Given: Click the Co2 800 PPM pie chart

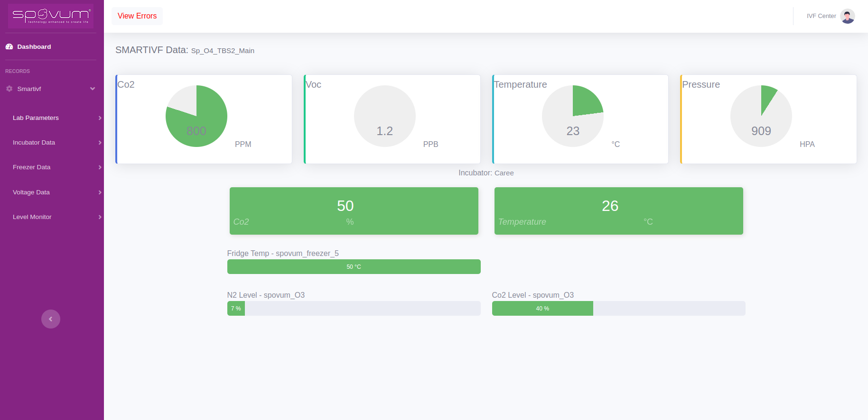Looking at the screenshot, I should coord(196,116).
